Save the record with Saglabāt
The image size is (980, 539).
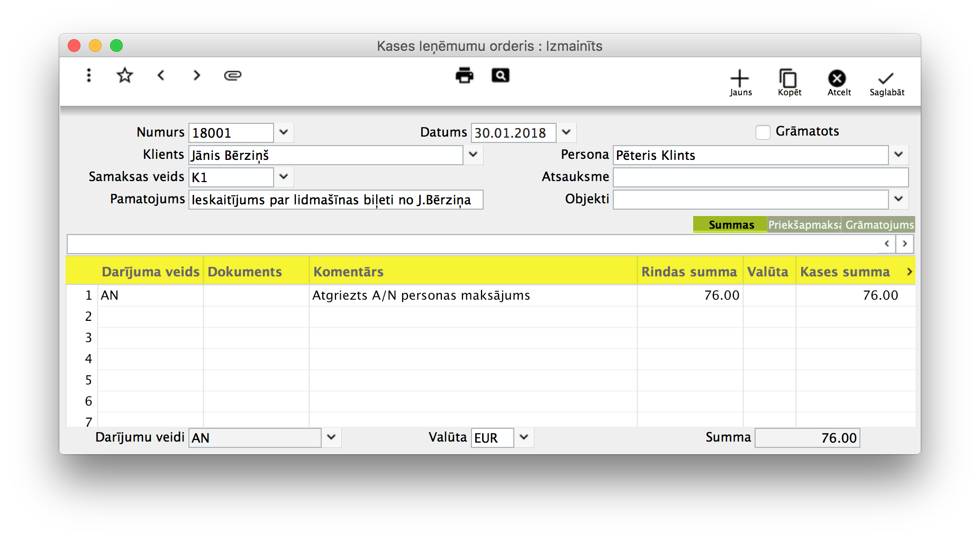pos(886,83)
